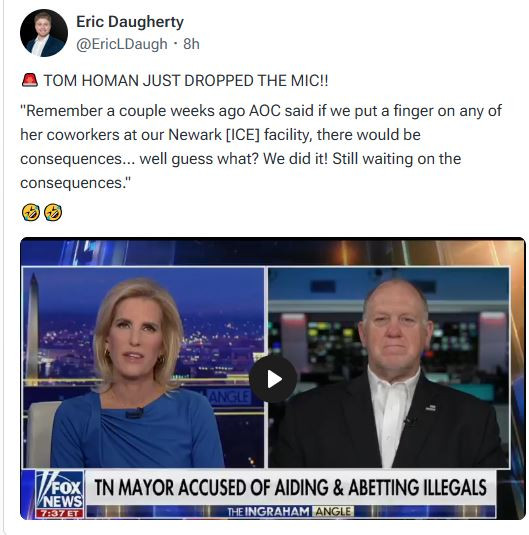Click the Eric Daugherty display name

130,22
